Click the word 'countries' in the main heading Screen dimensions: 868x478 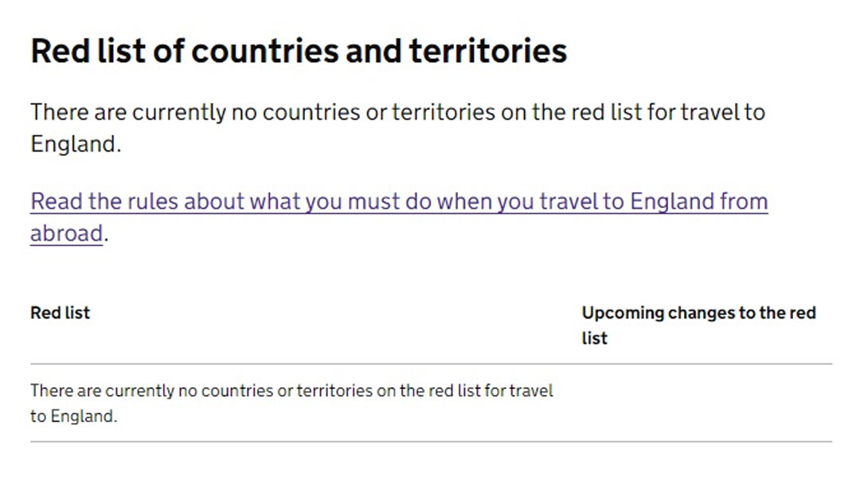pos(264,51)
